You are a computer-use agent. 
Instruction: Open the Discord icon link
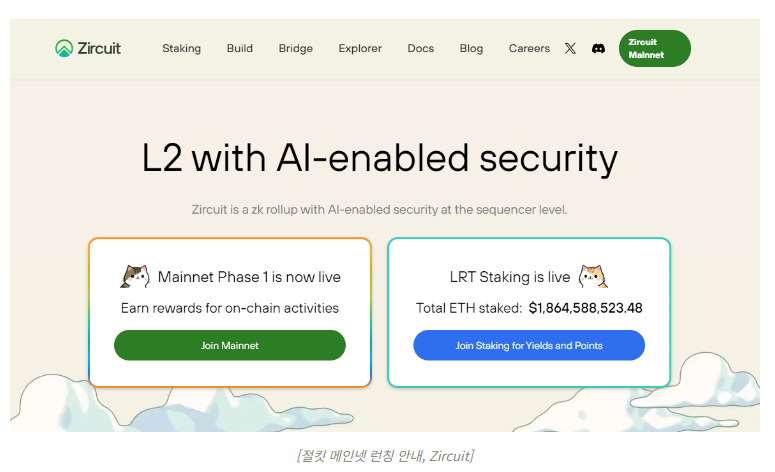click(x=598, y=48)
